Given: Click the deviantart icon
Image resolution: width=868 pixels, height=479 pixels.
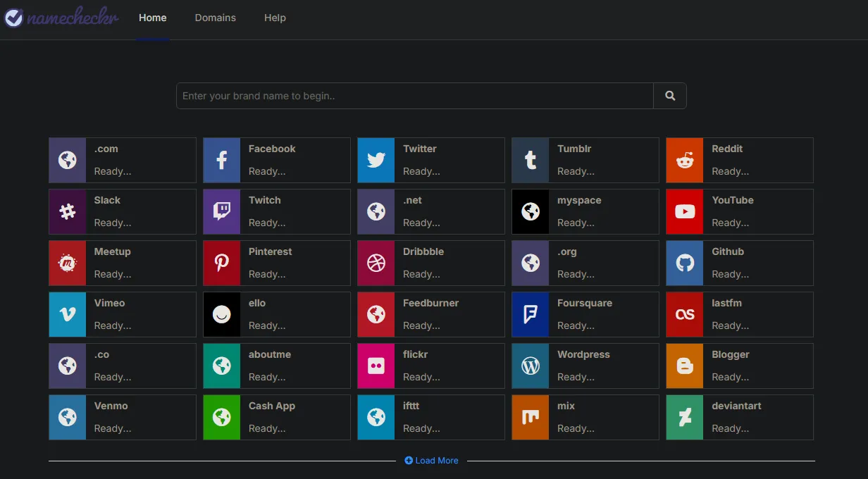Looking at the screenshot, I should tap(684, 417).
